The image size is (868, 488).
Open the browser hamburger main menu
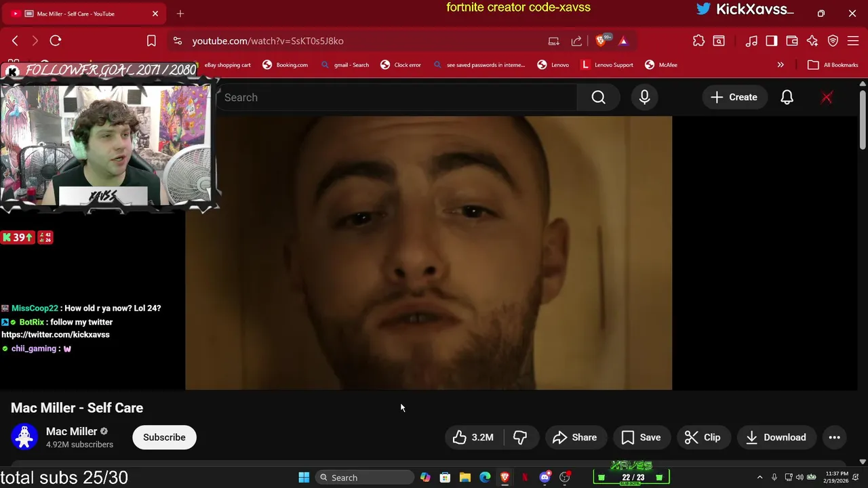[x=853, y=41]
